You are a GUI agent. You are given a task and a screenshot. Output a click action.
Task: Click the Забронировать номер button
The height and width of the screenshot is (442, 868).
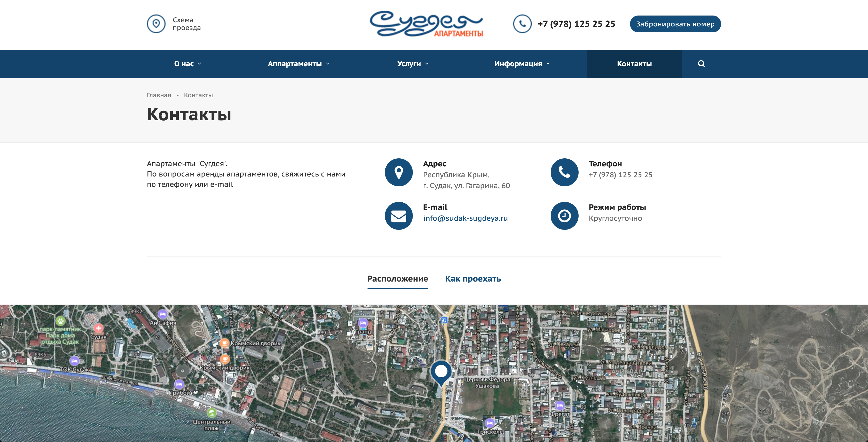pyautogui.click(x=675, y=24)
